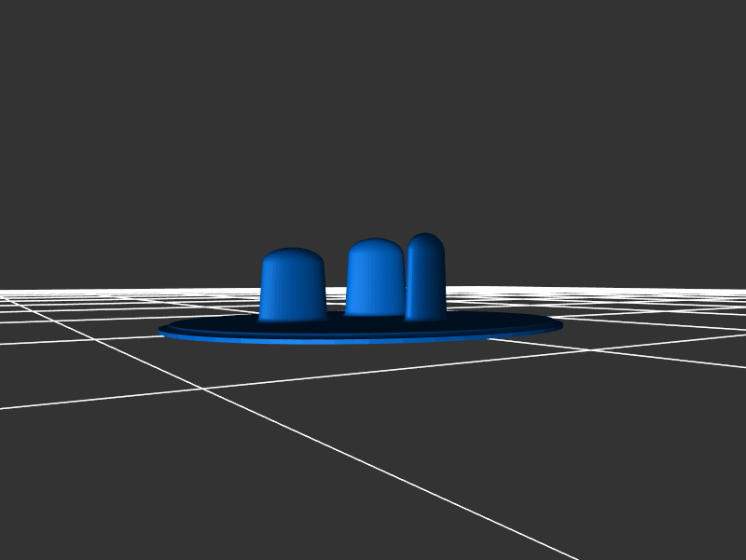
Task: Click the base of the rightmost cylinder
Action: coord(426,316)
